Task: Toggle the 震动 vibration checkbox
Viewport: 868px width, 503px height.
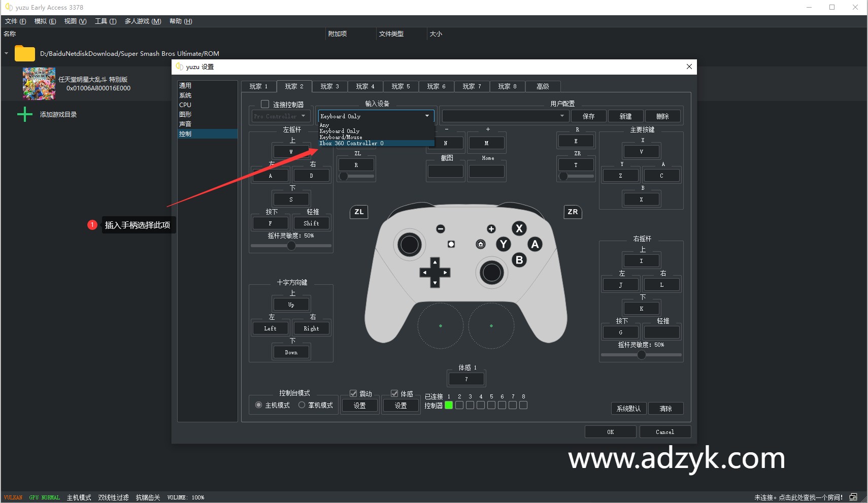Action: click(x=353, y=393)
